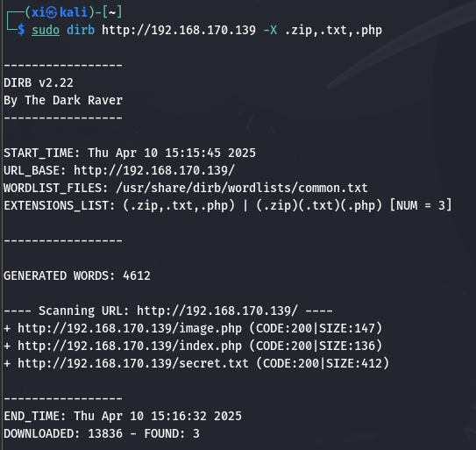This screenshot has width=476, height=450.
Task: Click the URL_BASE address
Action: coord(154,170)
